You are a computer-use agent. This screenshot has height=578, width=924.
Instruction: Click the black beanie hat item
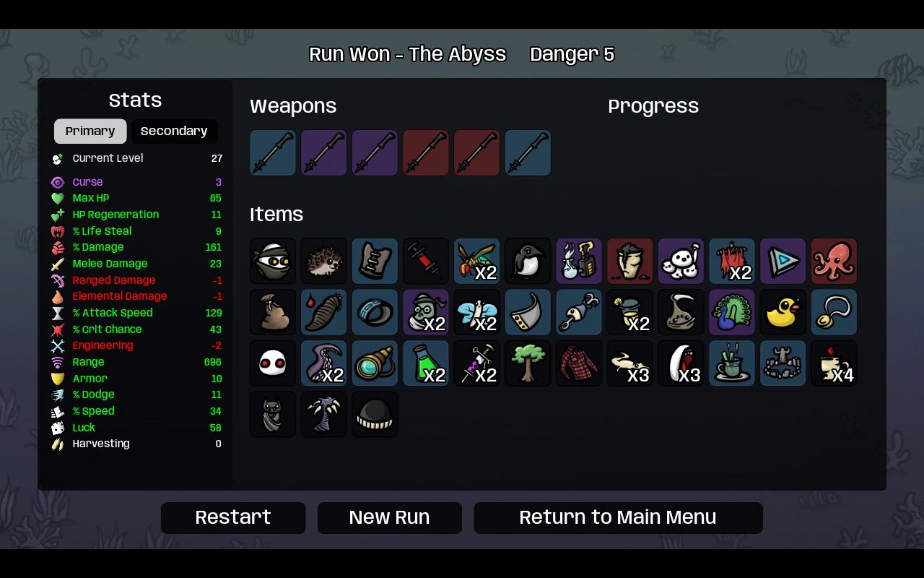[375, 415]
